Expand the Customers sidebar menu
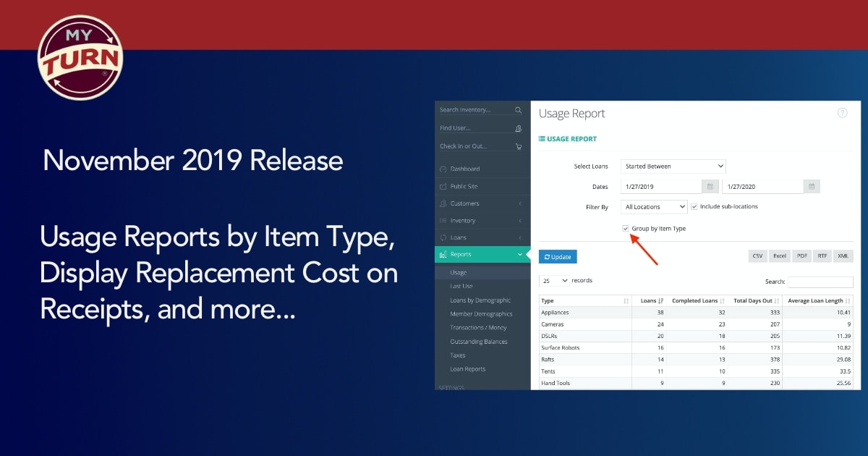The image size is (868, 456). (x=482, y=203)
